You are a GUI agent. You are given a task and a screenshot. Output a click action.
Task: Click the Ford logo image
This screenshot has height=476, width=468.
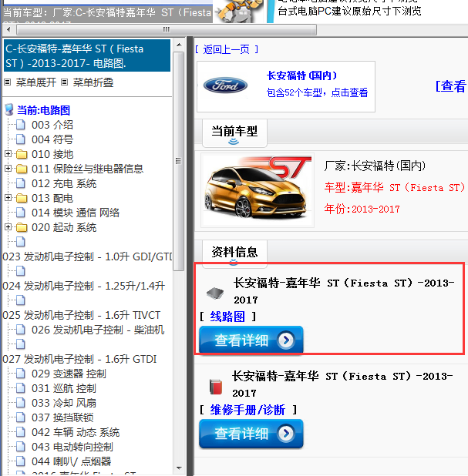pyautogui.click(x=225, y=85)
